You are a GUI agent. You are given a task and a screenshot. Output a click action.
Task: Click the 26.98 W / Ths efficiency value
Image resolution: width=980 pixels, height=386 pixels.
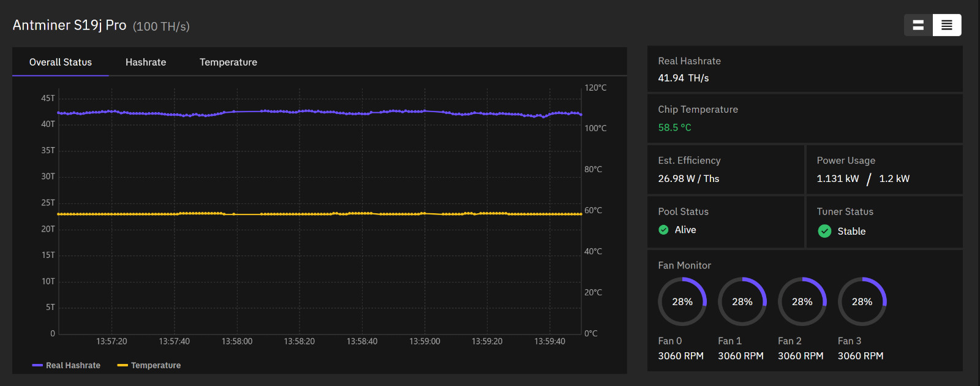click(688, 178)
